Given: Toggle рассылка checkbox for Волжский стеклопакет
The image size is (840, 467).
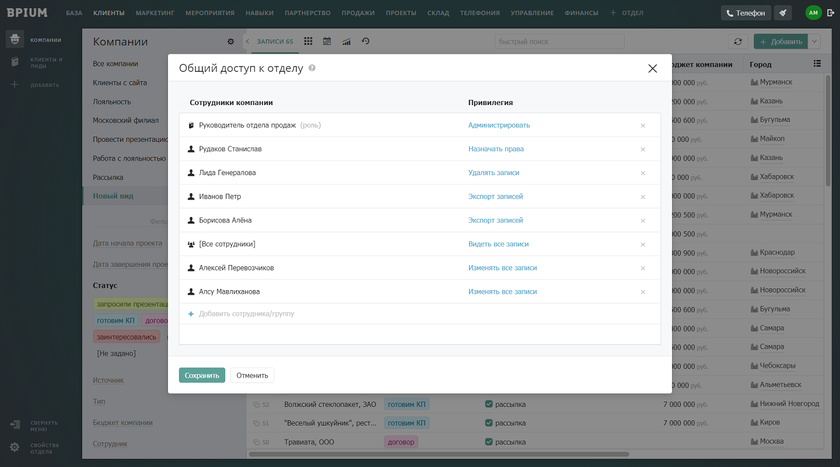Looking at the screenshot, I should [x=489, y=404].
